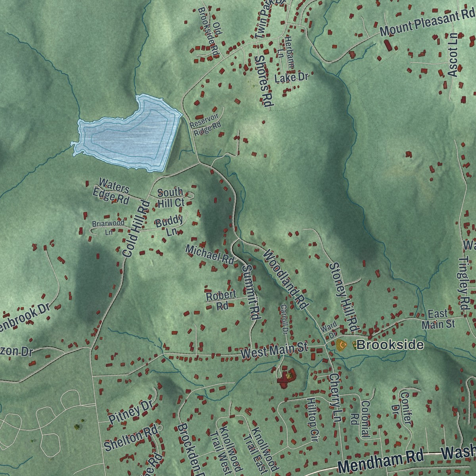Viewport: 476px width, 476px height.
Task: Select the Shores Rd label
Action: tap(265, 82)
